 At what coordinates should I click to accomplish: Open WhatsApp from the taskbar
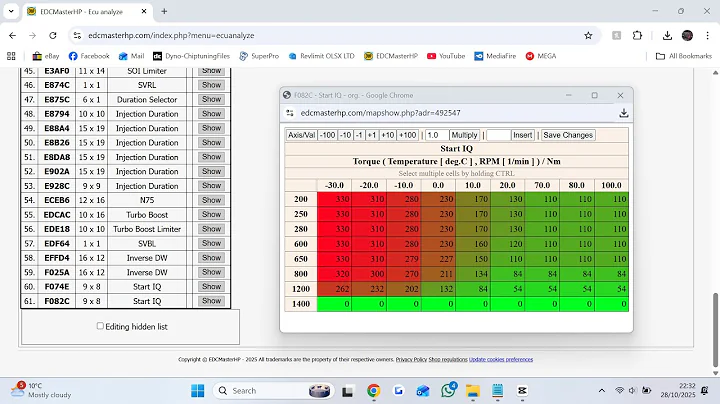[x=448, y=391]
